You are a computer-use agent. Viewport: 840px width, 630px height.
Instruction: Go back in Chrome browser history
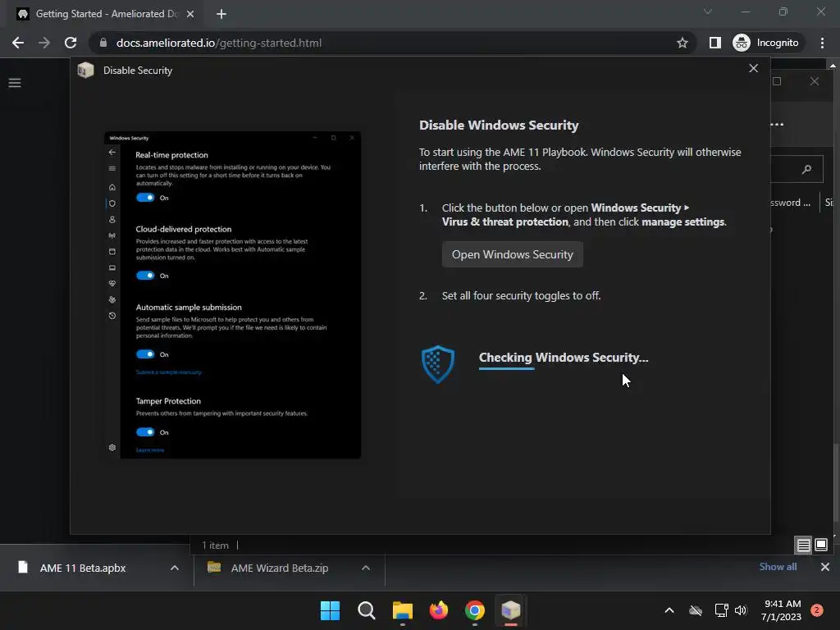tap(18, 43)
